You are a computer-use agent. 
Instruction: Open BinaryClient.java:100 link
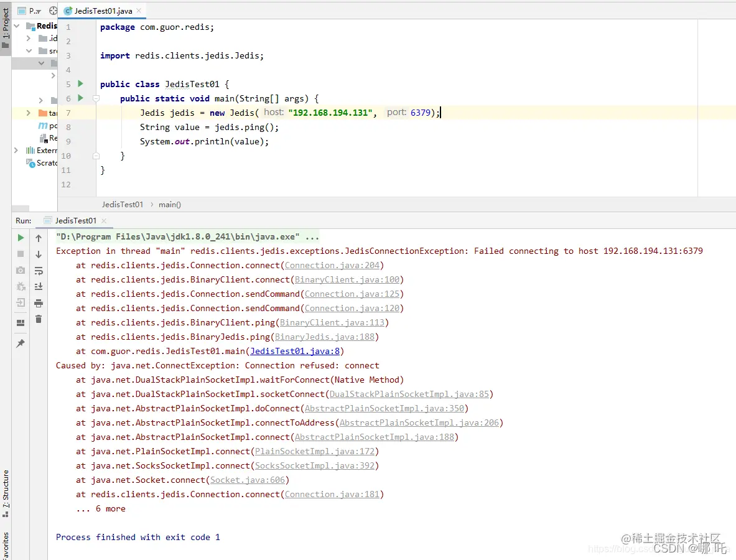click(x=347, y=280)
